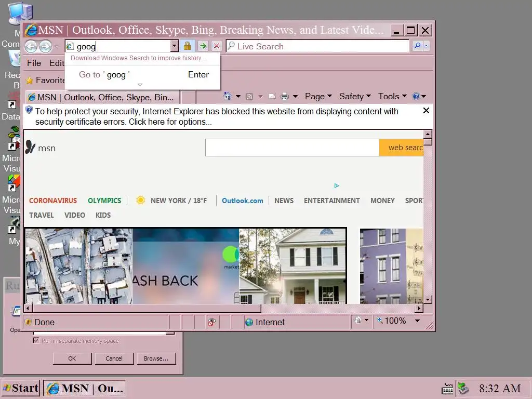The width and height of the screenshot is (532, 399).
Task: Click the red Stop loading button
Action: pyautogui.click(x=217, y=46)
